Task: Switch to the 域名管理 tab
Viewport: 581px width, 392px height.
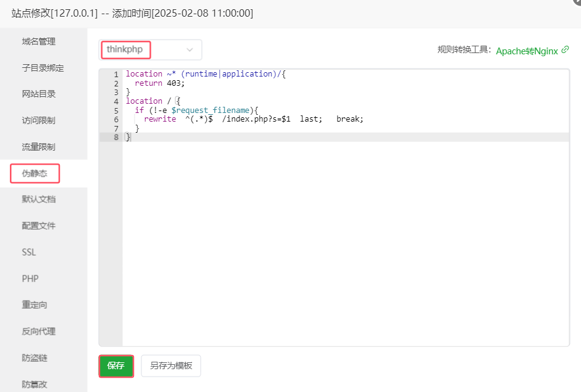Action: pyautogui.click(x=38, y=41)
